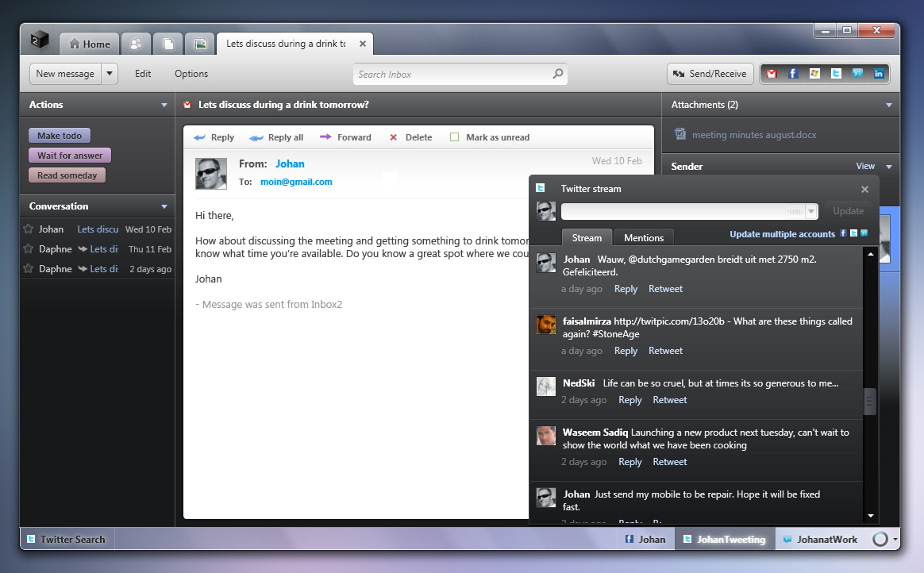Toggle Yammer in Update multiple accounts
Viewport: 924px width, 573px height.
(x=864, y=233)
